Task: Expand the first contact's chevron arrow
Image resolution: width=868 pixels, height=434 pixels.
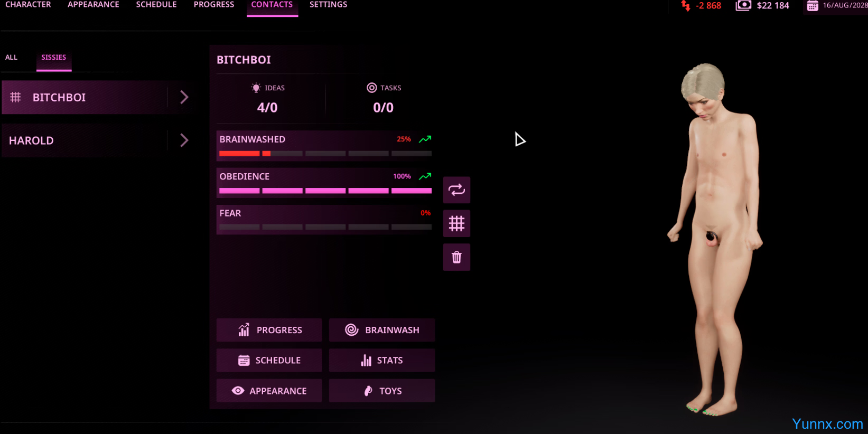Action: (184, 97)
